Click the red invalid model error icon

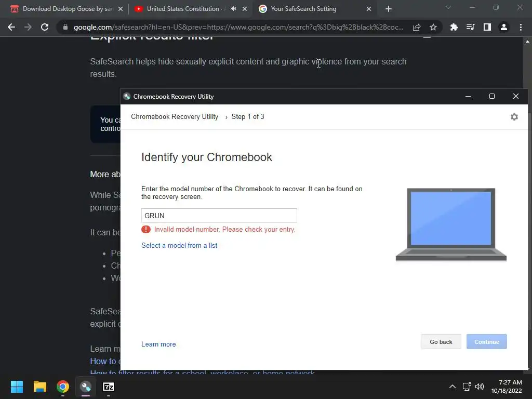(x=146, y=229)
